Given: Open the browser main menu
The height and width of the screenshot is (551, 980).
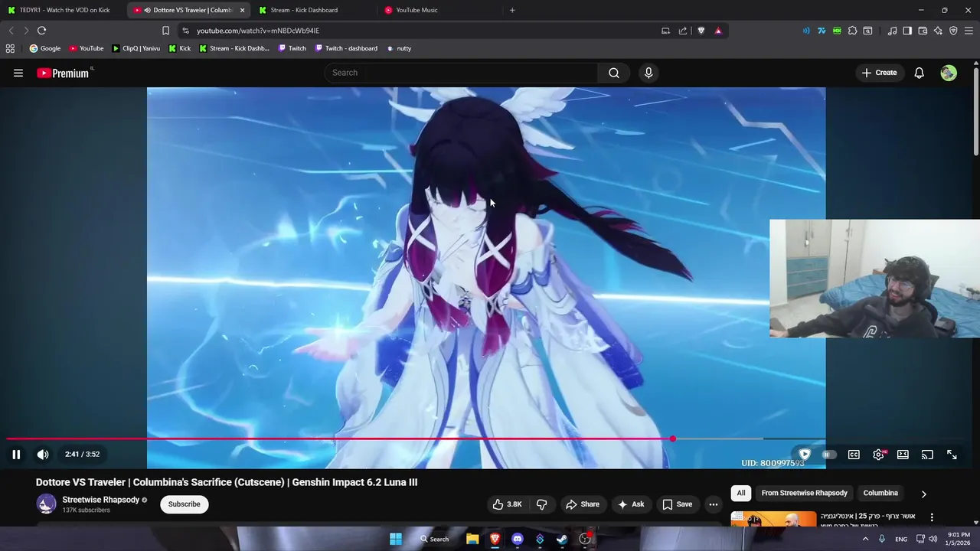Looking at the screenshot, I should [969, 31].
